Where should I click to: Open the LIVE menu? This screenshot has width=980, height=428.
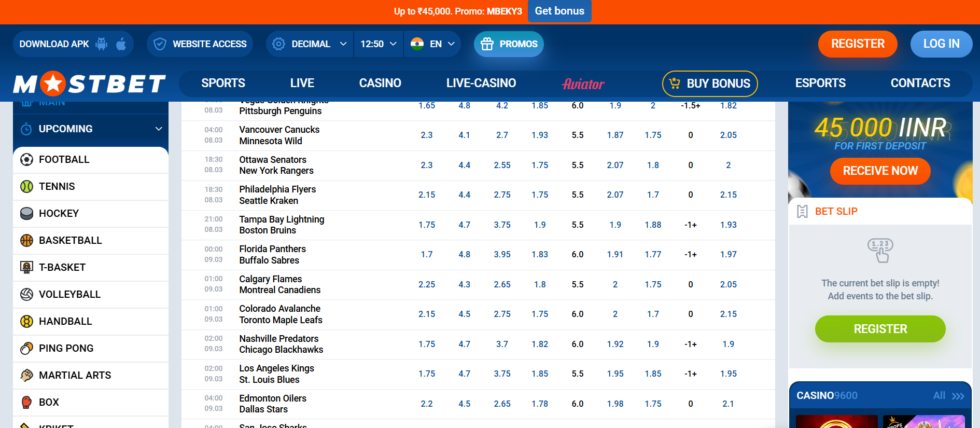click(x=302, y=83)
